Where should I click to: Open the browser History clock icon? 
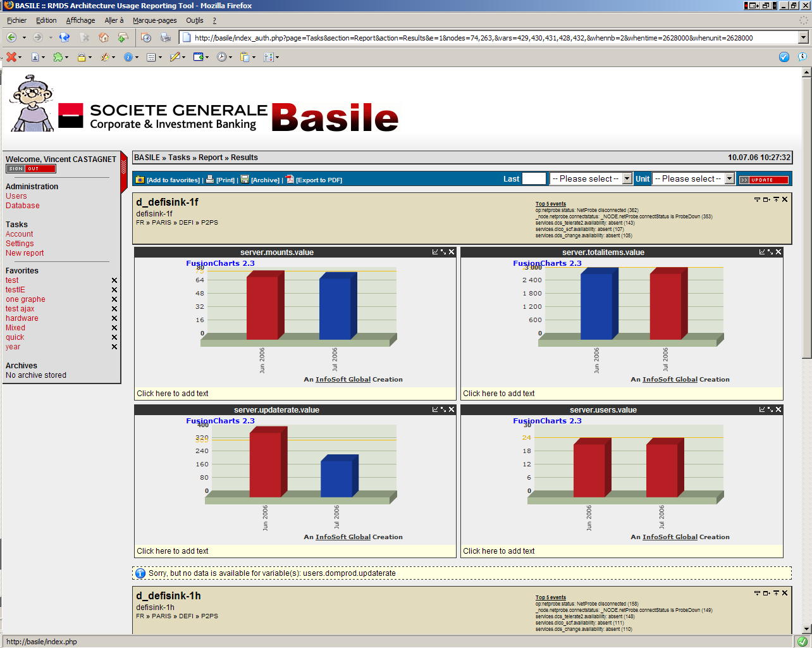[146, 38]
